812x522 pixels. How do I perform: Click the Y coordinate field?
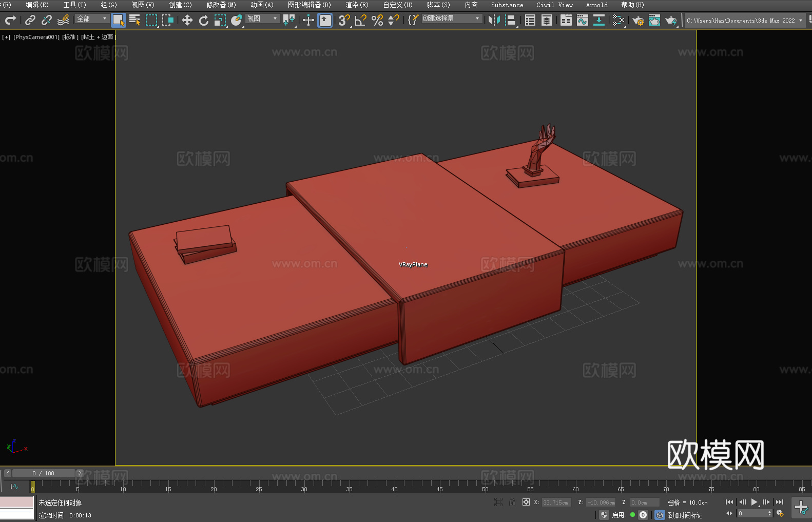(601, 502)
